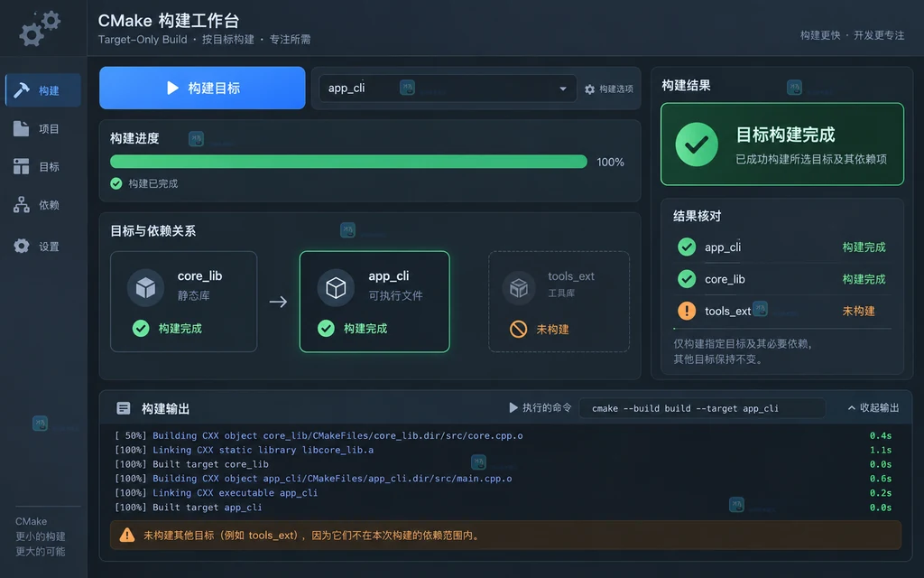The height and width of the screenshot is (578, 924).
Task: Click the large 目标构建完成 checkmark icon
Action: pyautogui.click(x=697, y=144)
